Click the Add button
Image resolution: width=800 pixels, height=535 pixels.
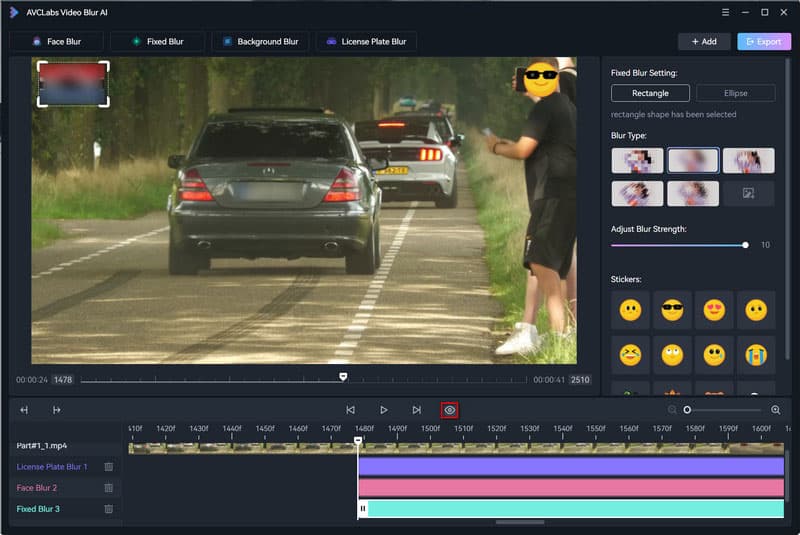coord(703,42)
